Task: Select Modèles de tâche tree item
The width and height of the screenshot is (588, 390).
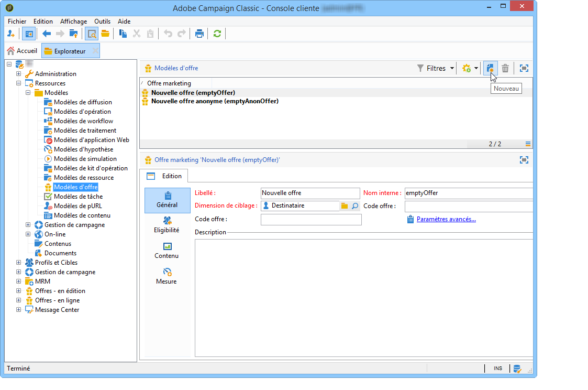Action: (78, 197)
